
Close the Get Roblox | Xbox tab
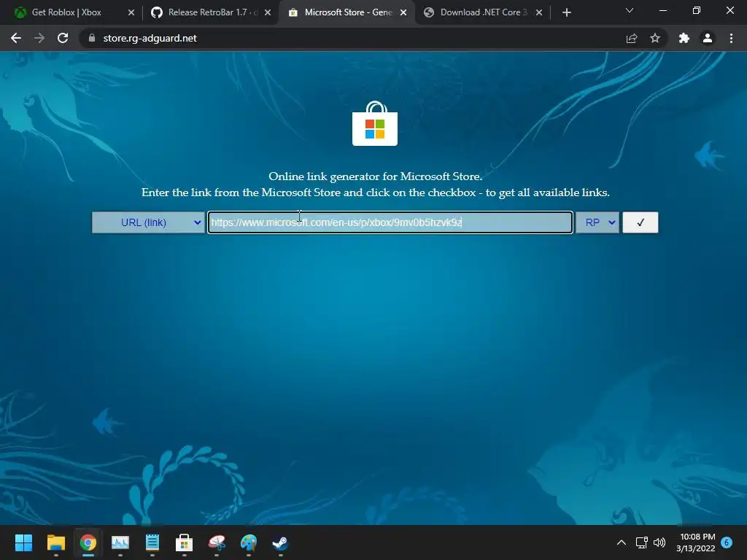tap(131, 12)
